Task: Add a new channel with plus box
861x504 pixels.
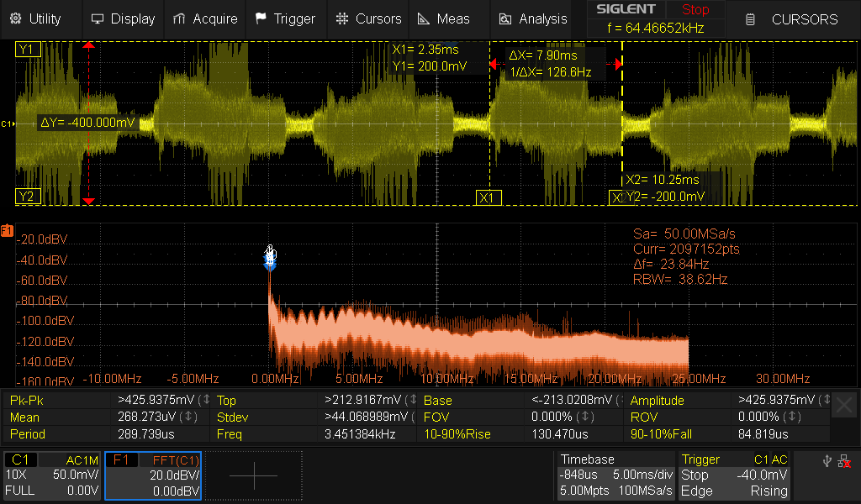Action: tap(254, 475)
